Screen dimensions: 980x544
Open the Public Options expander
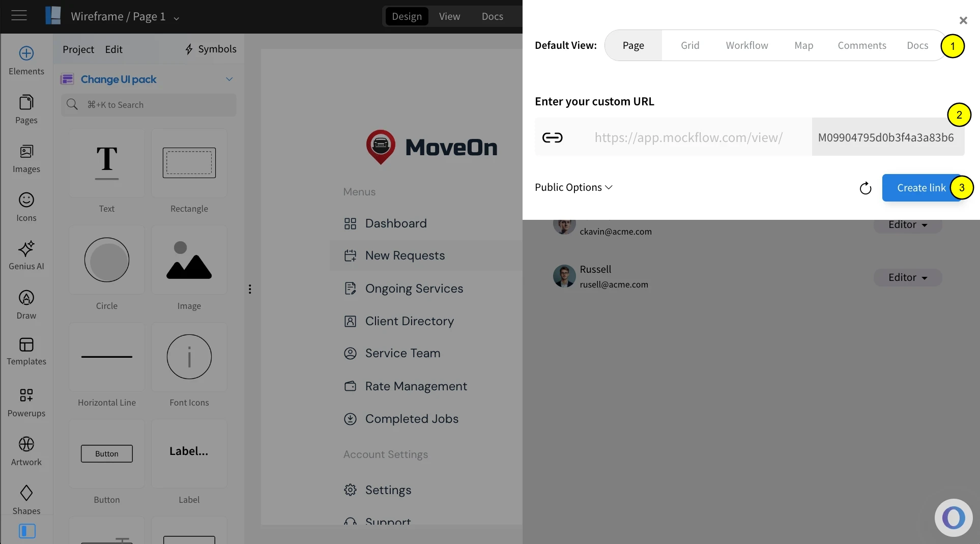573,187
